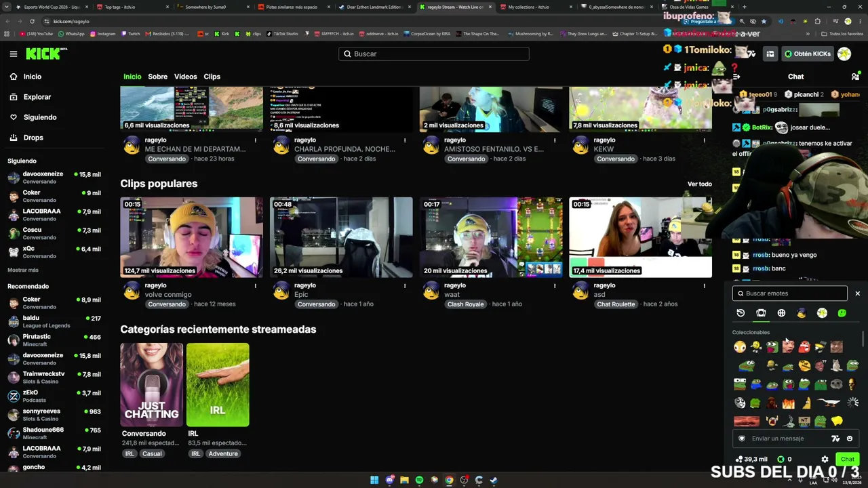Screen dimensions: 868x488
Task: Click the Casual tag under Conversando
Action: click(152, 453)
